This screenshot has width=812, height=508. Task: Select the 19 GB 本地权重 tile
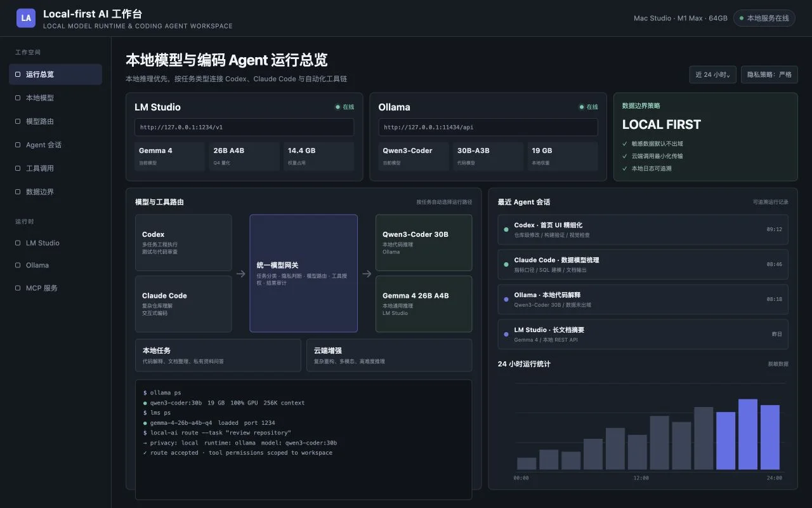[x=563, y=156]
